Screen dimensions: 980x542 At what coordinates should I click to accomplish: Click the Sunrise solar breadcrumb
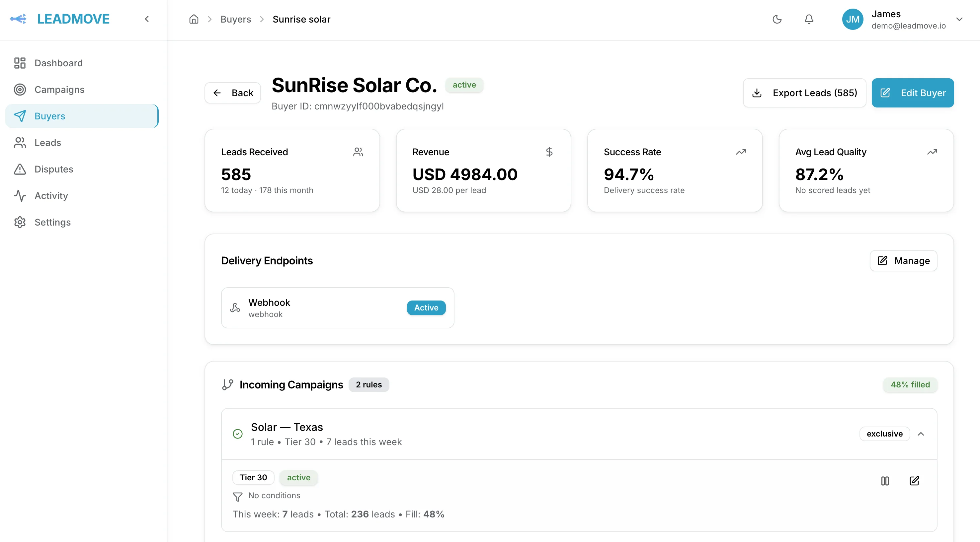(x=301, y=19)
